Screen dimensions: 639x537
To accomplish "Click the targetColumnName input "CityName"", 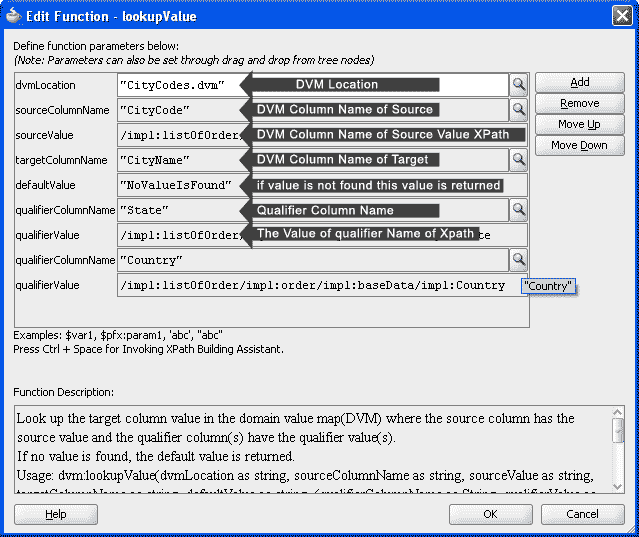I will [313, 160].
